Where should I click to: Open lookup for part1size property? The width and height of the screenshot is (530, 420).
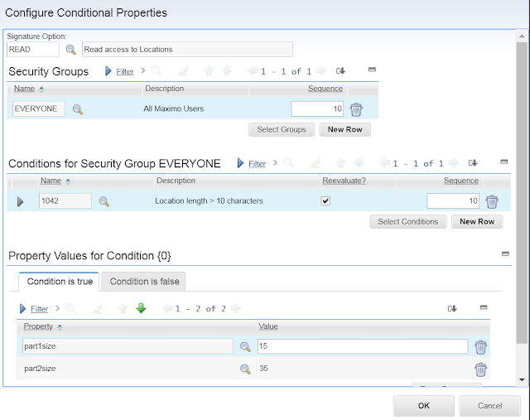click(245, 346)
